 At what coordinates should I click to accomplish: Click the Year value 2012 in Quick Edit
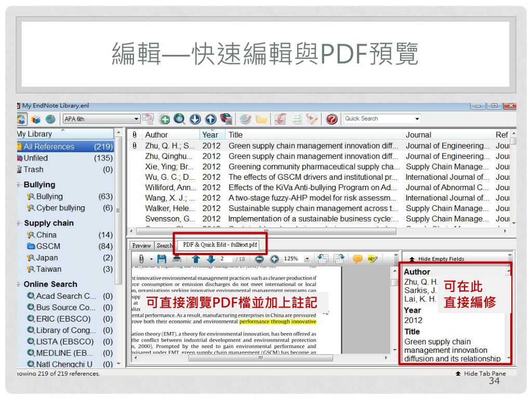pyautogui.click(x=413, y=321)
